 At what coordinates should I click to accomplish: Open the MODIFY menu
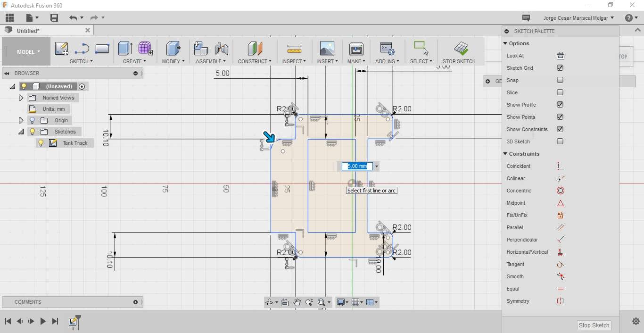(173, 61)
